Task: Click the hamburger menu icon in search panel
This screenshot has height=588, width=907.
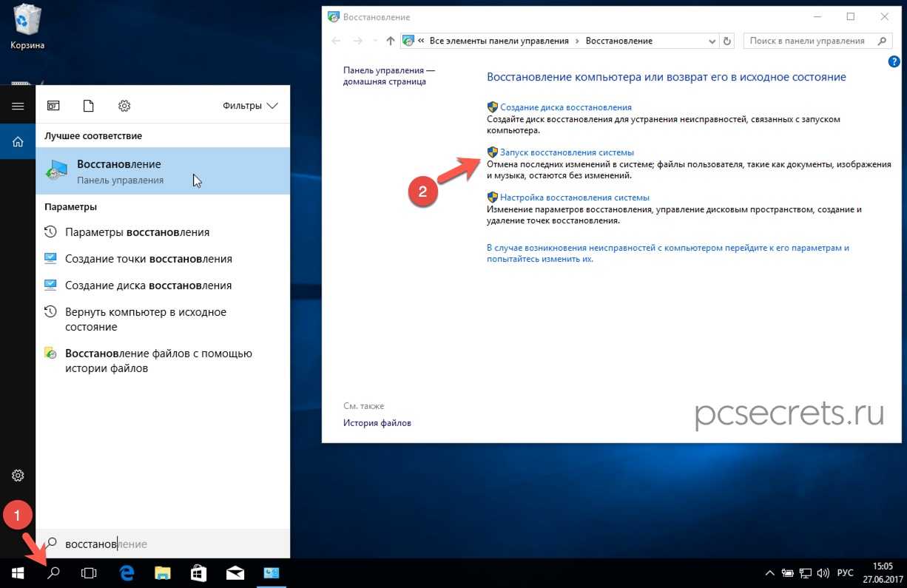Action: pos(18,106)
